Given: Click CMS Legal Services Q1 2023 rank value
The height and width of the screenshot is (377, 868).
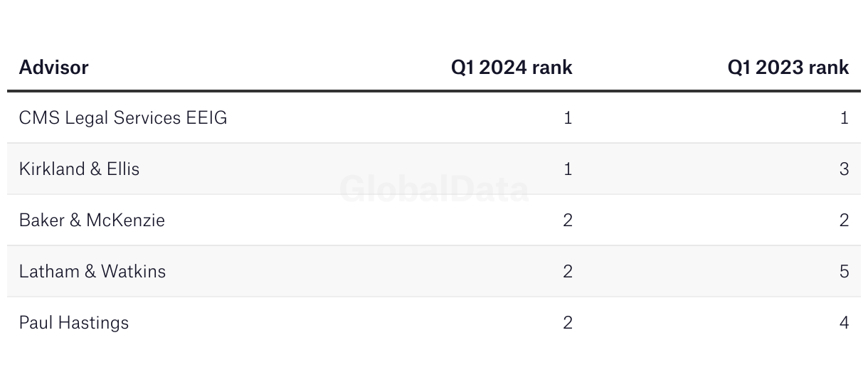Looking at the screenshot, I should (845, 118).
